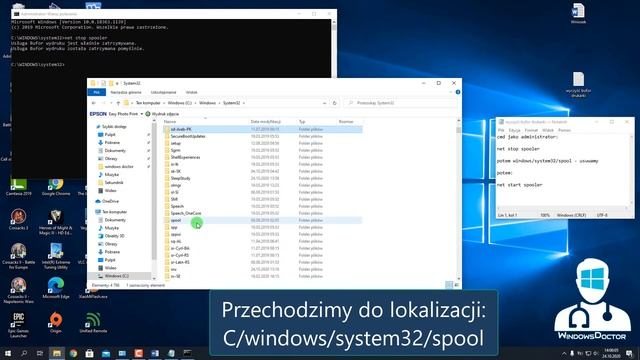Click 'Ten komputer' in the address breadcrumb
Viewport: 640px width, 360px height.
point(148,103)
